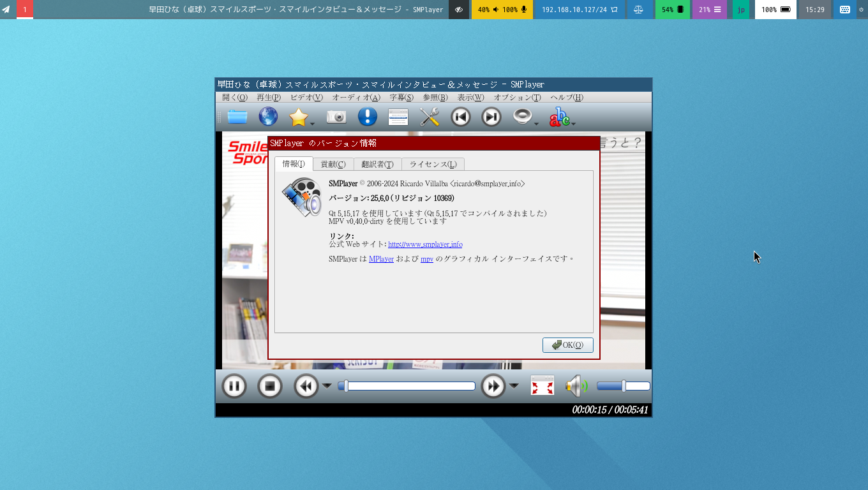Click the keyboard icon in top bar
Image resolution: width=868 pixels, height=490 pixels.
pyautogui.click(x=844, y=10)
